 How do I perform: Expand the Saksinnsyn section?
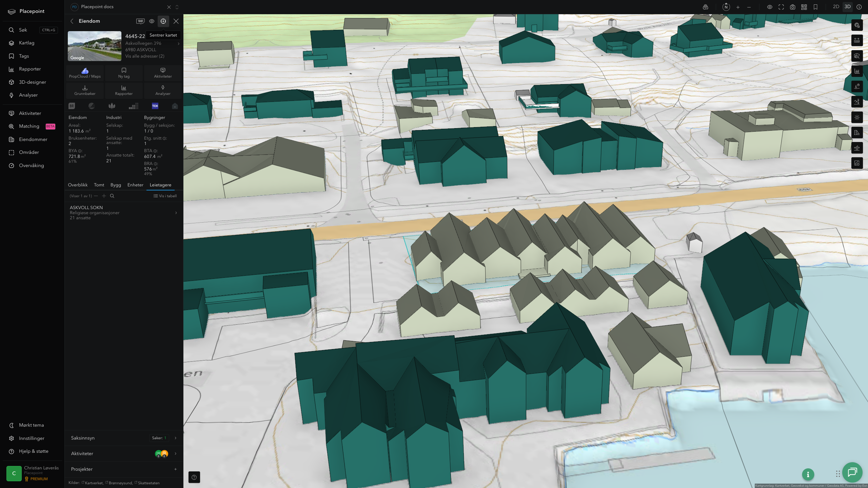(x=124, y=438)
